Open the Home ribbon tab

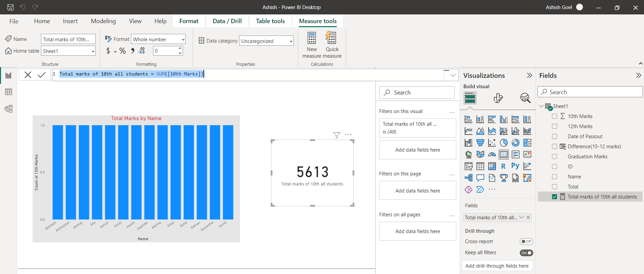42,21
